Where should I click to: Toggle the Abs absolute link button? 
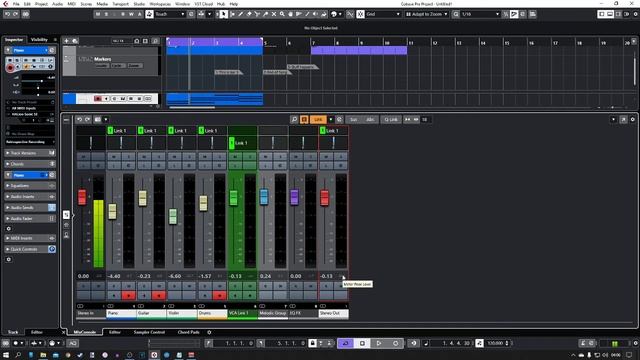370,120
